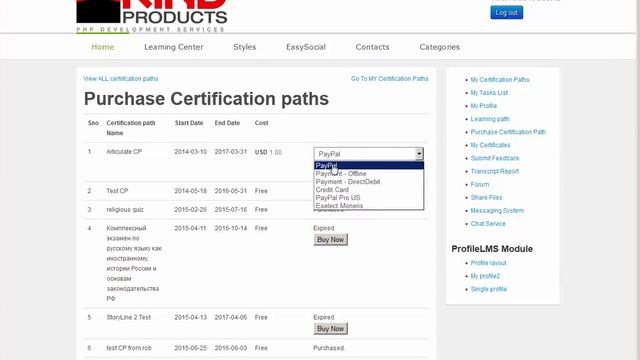Viewport: 640px width, 360px height.
Task: Choose Payment - Offline option
Action: click(x=369, y=173)
